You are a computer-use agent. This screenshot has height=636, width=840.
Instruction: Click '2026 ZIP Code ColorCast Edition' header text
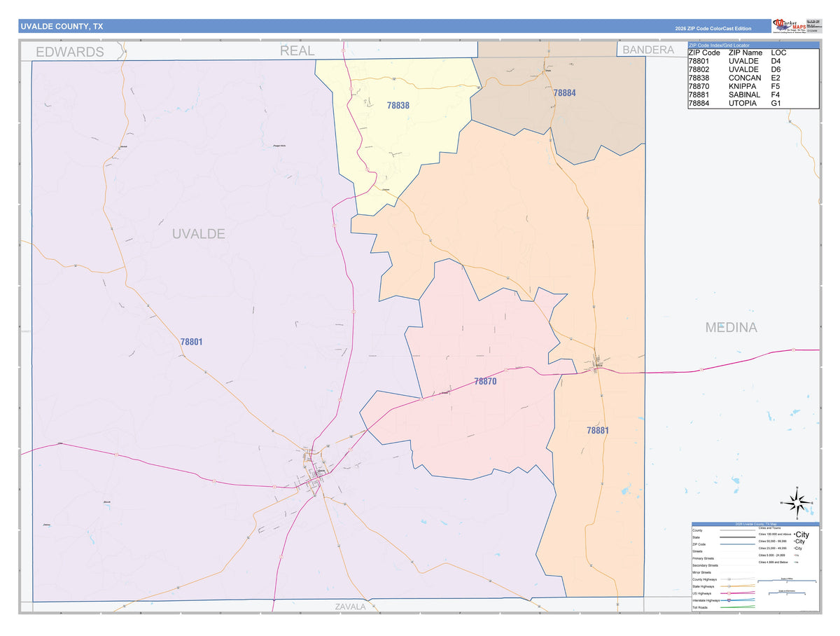coord(713,29)
